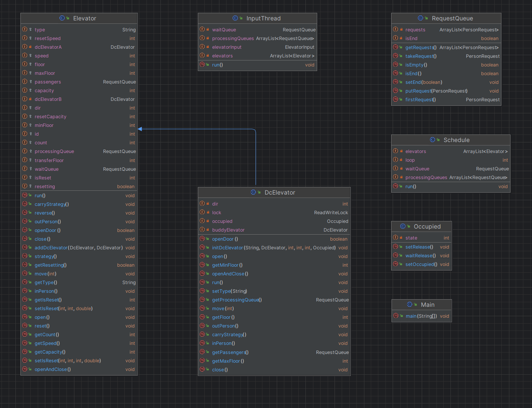Select the initDcElevator method in DcElevator
Image resolution: width=532 pixels, height=408 pixels.
click(274, 248)
